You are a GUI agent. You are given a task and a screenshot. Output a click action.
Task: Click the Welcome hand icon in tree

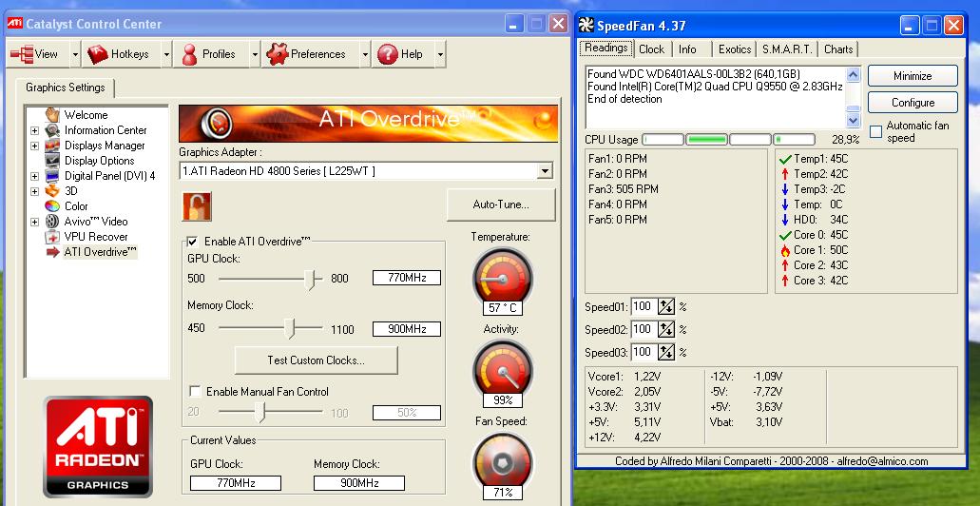point(52,115)
